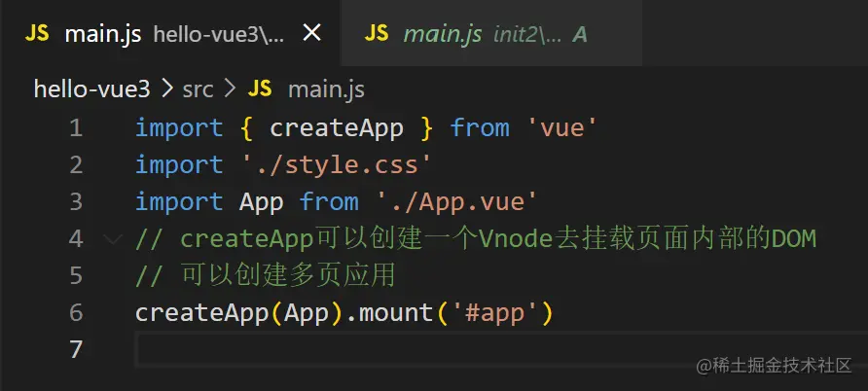Place cursor on empty line 7

pos(501,349)
